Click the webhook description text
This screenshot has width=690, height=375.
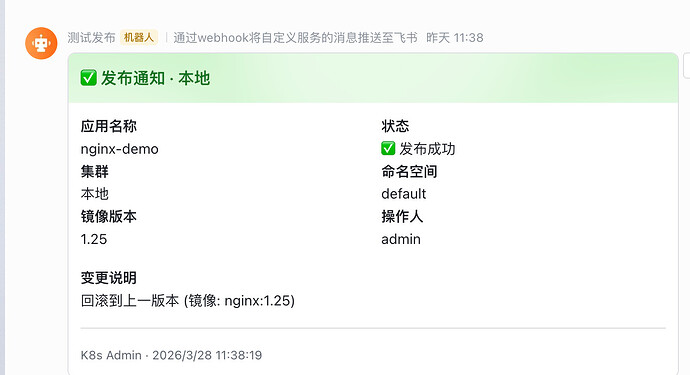click(295, 38)
